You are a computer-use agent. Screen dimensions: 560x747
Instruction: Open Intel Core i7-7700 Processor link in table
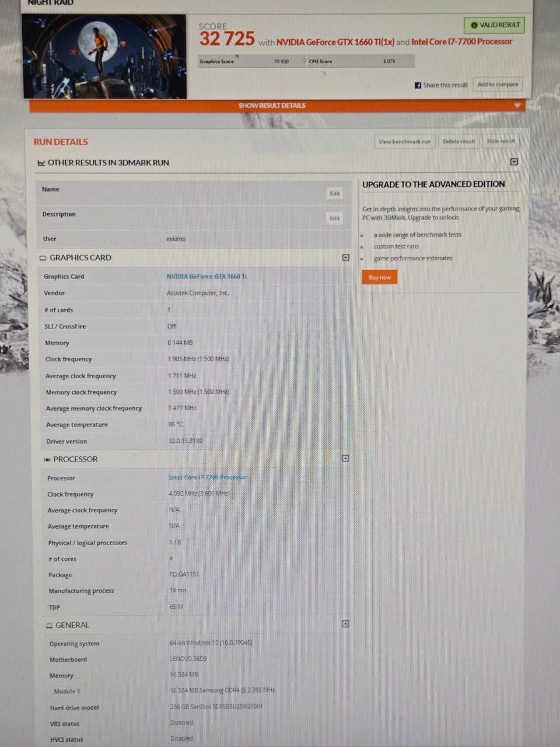[x=208, y=477]
